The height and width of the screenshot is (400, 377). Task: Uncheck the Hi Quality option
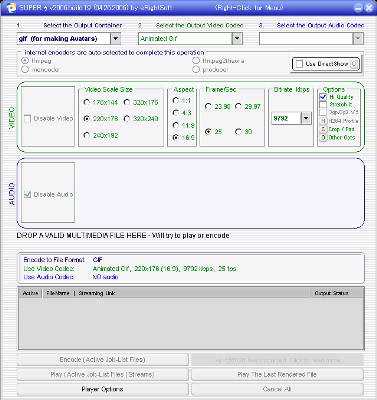323,97
